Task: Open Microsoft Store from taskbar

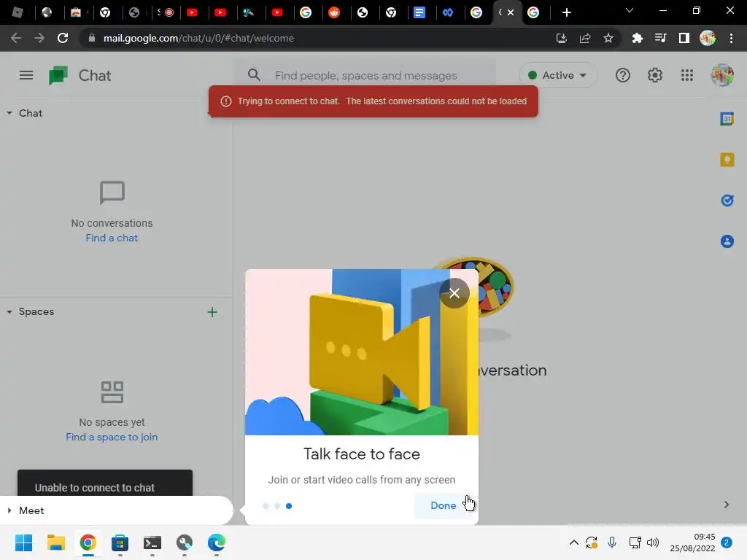Action: point(120,542)
